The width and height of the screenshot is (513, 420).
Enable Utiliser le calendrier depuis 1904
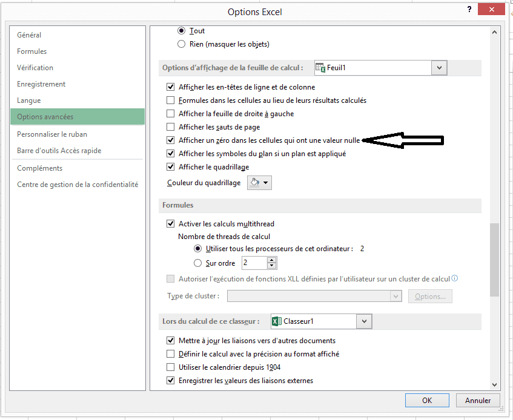(170, 367)
